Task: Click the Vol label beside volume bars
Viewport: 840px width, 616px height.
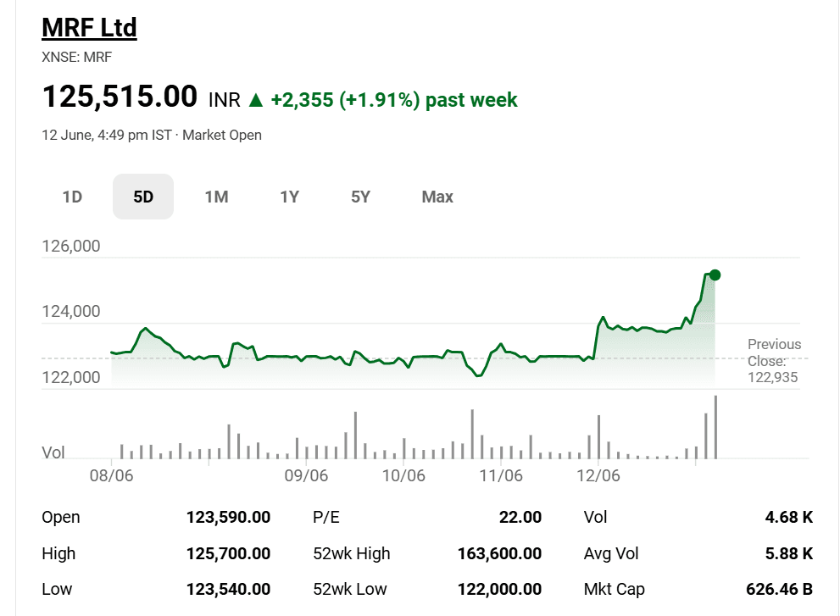Action: 53,452
